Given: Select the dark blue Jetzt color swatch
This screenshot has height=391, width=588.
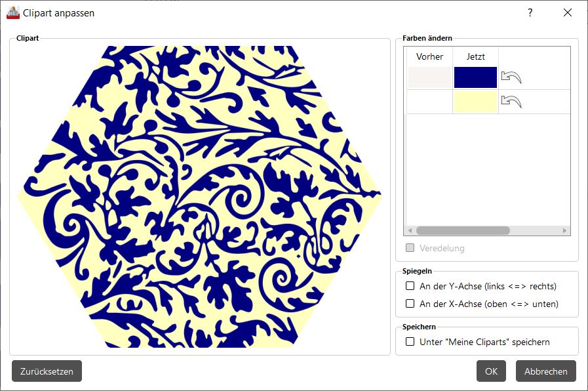Looking at the screenshot, I should (475, 77).
